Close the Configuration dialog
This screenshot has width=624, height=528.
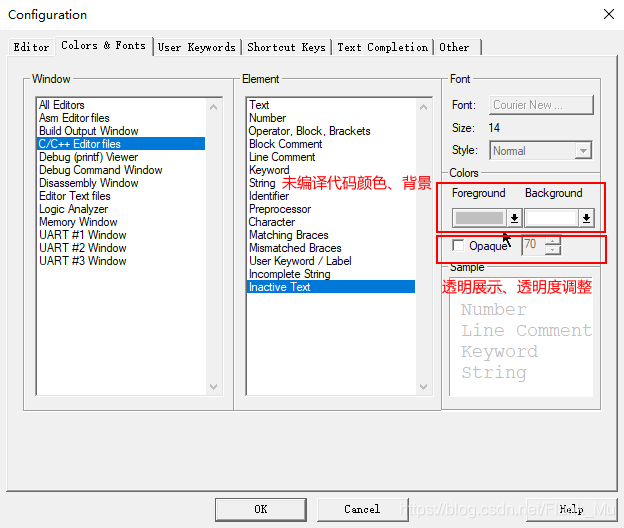(609, 14)
